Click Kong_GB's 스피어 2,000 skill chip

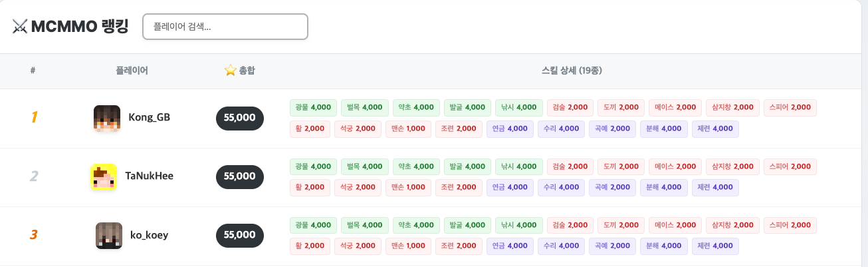[790, 107]
